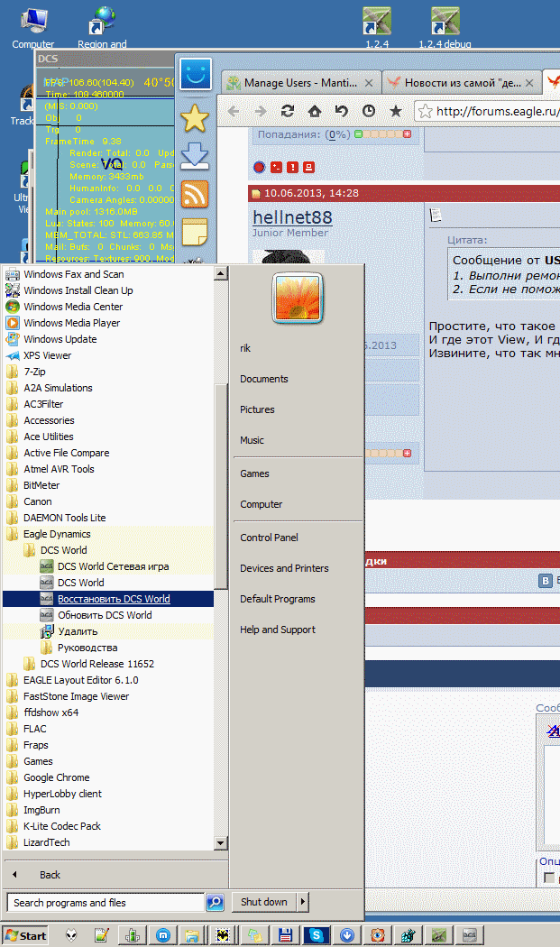Click the round blue-red status icon in post
The height and width of the screenshot is (947, 560).
(x=259, y=167)
